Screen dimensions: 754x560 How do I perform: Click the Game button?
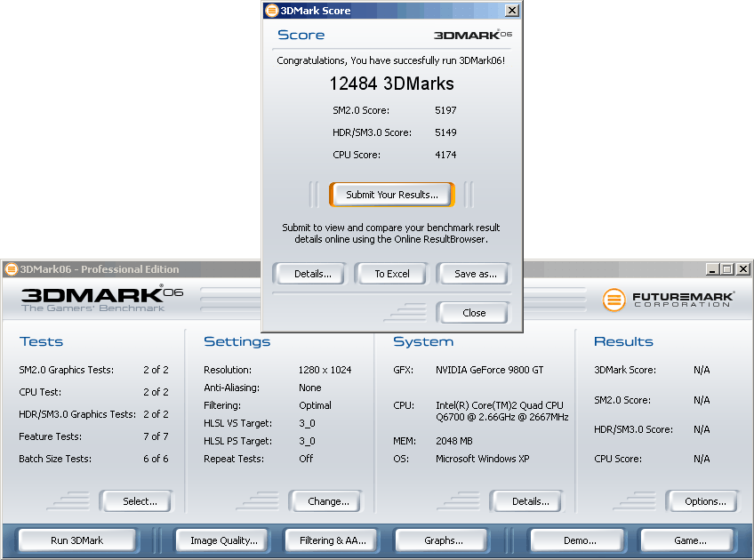[x=690, y=540]
